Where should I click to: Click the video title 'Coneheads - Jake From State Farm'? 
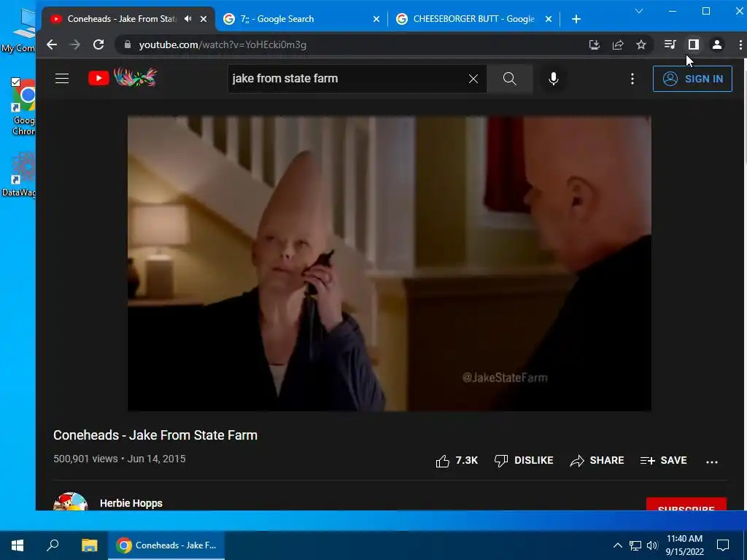[155, 435]
